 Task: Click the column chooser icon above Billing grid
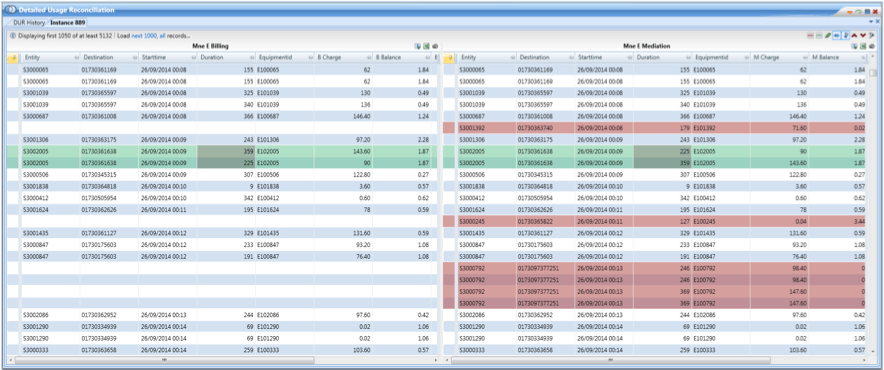[417, 46]
